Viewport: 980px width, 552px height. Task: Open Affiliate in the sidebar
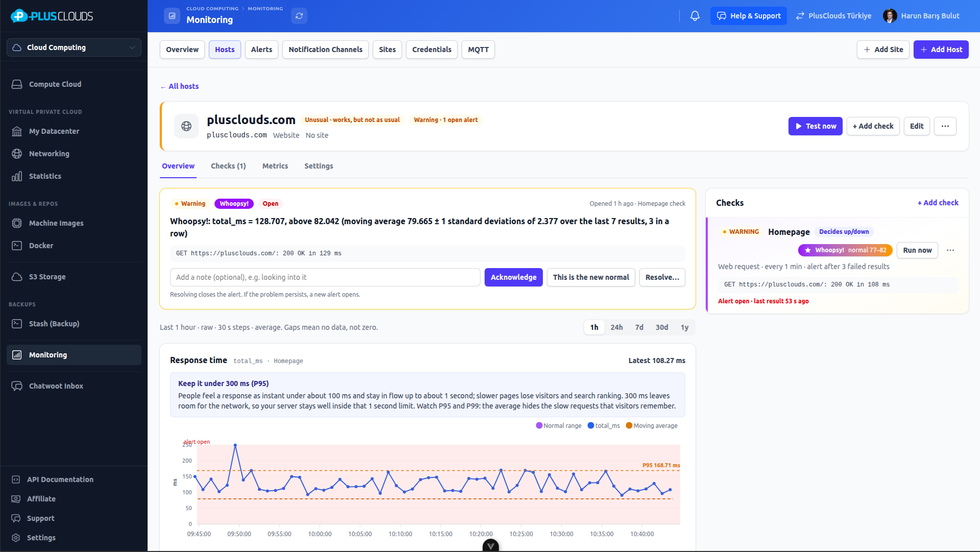(74, 499)
